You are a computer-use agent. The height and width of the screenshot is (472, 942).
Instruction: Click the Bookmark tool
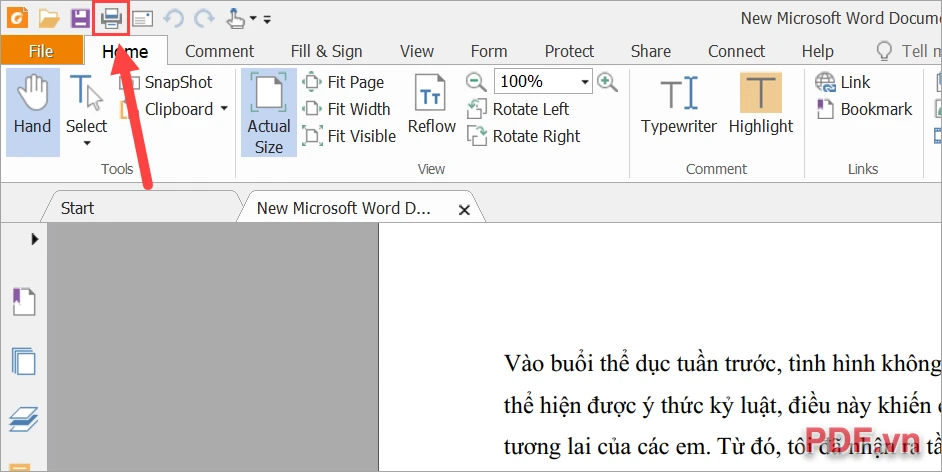pyautogui.click(x=864, y=109)
